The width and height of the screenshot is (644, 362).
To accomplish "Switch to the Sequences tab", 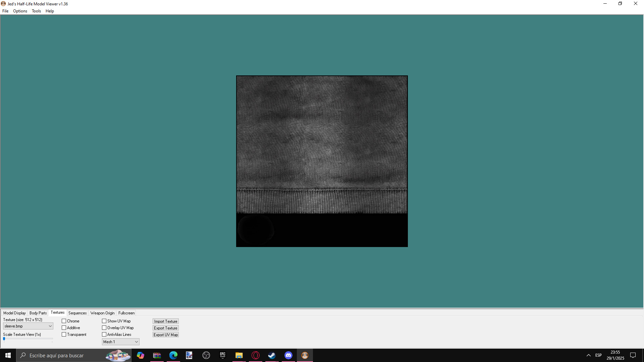I will tap(77, 313).
